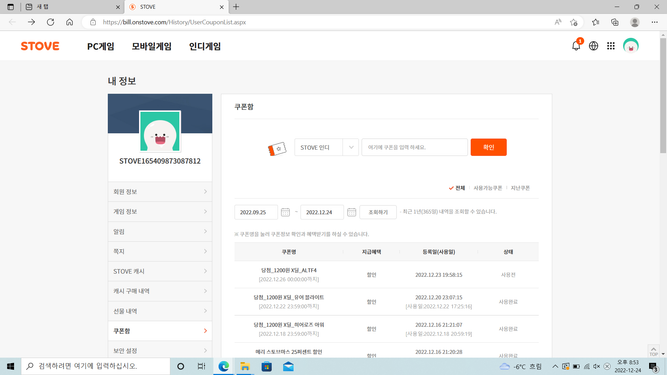Open the start date calendar icon

pos(285,212)
